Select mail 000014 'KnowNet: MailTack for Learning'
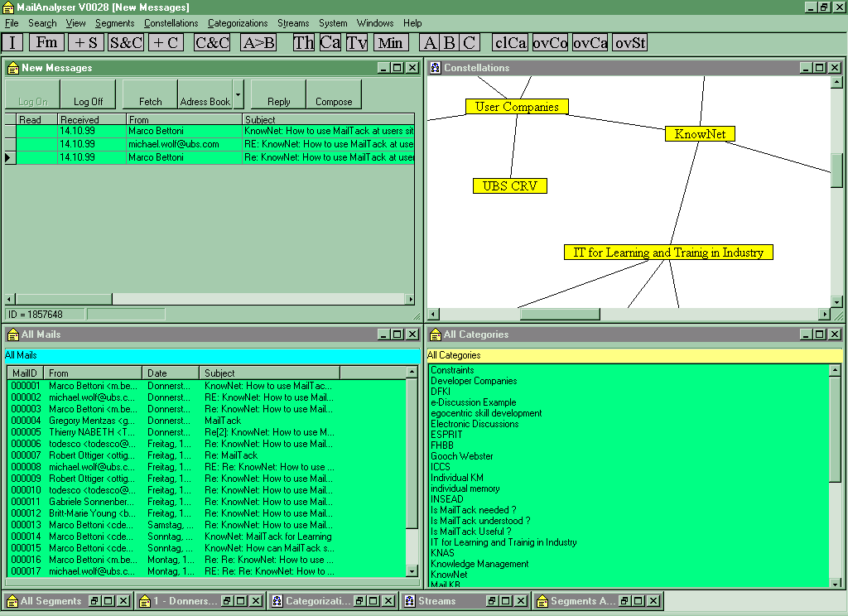848x616 pixels. (x=208, y=537)
